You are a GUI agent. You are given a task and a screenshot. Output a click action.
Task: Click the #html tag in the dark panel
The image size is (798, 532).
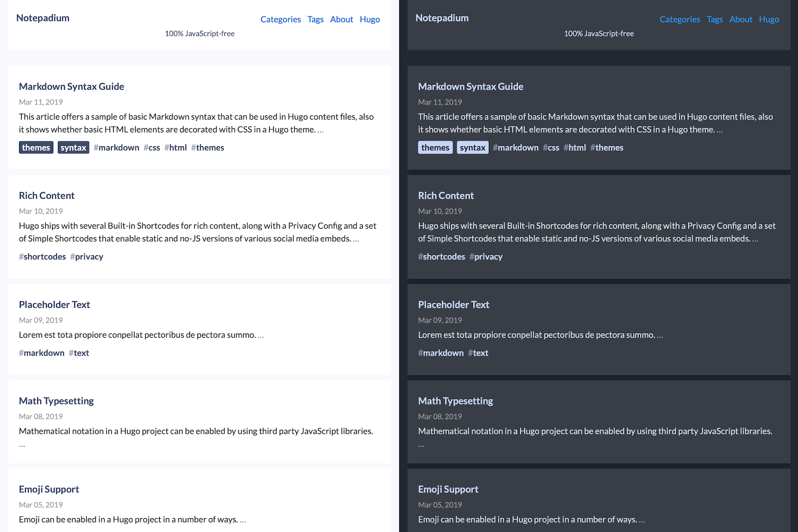[575, 147]
